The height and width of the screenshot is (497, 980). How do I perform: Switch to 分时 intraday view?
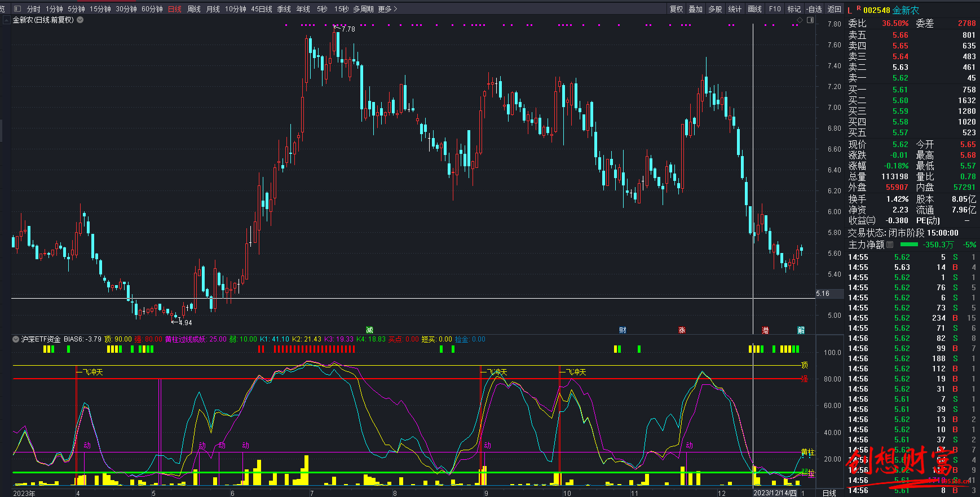tap(33, 9)
